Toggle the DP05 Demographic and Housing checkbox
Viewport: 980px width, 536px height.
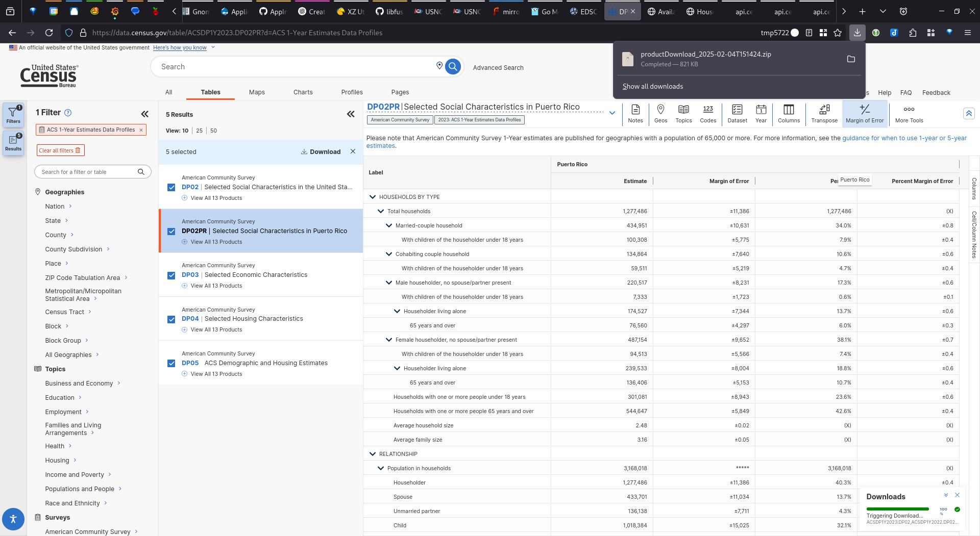point(171,364)
